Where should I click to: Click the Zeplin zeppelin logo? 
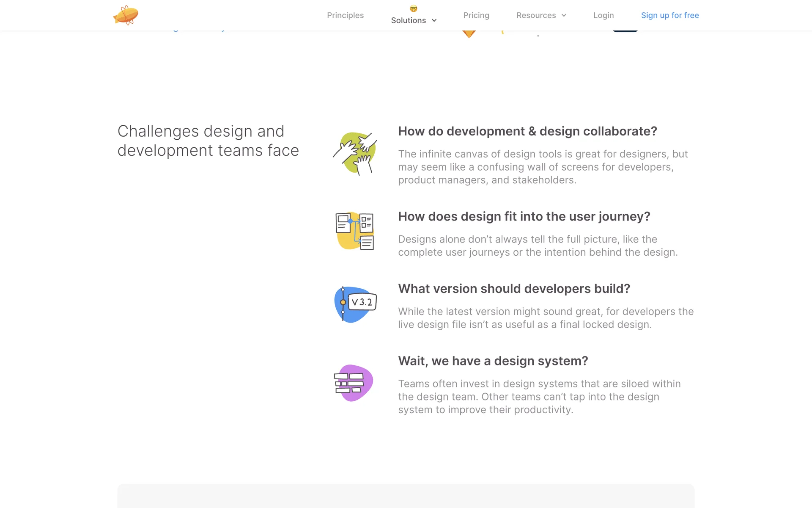pyautogui.click(x=126, y=15)
